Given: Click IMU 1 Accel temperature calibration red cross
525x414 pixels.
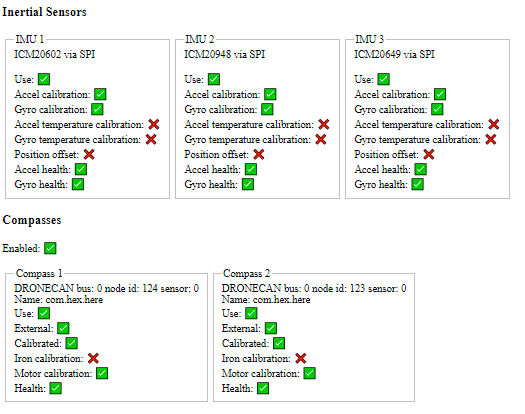Looking at the screenshot, I should [154, 124].
